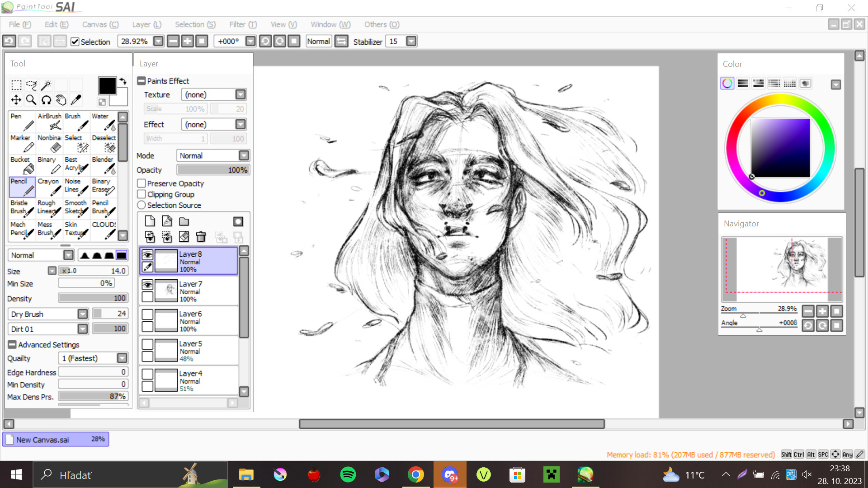Open the Texture dropdown
Viewport: 868px width, 488px height.
[241, 94]
